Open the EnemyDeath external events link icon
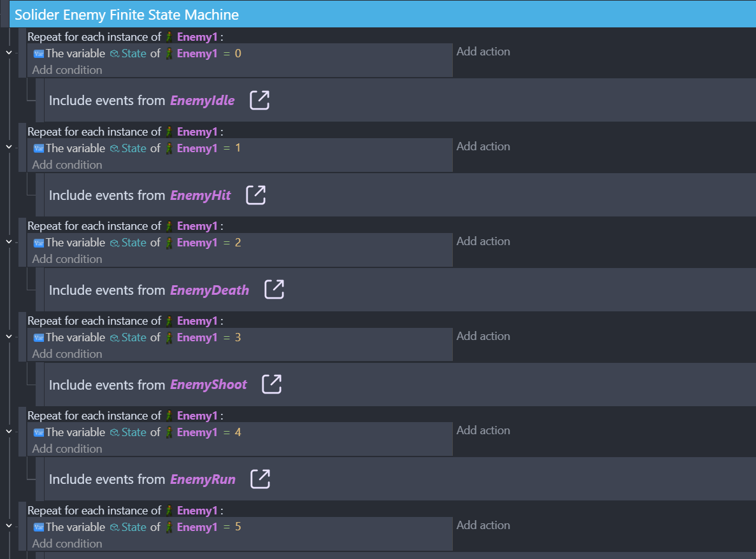Image resolution: width=756 pixels, height=559 pixels. pyautogui.click(x=274, y=289)
